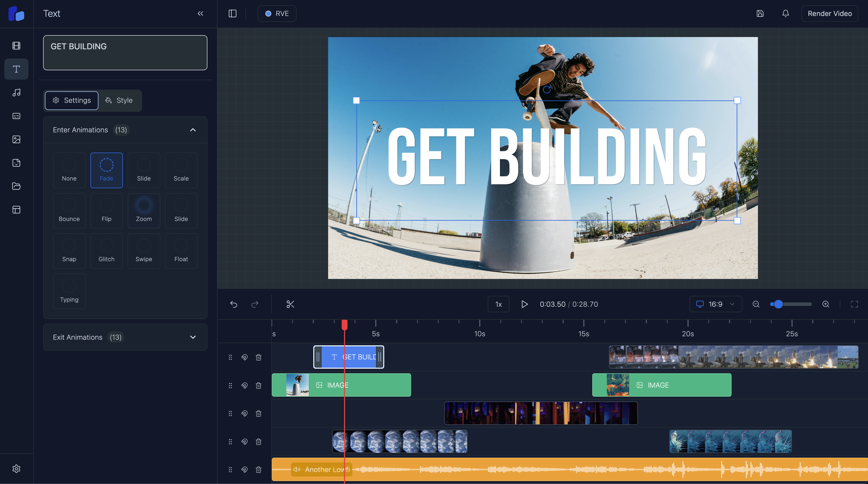Click inside the GET BUILDING text field

125,53
